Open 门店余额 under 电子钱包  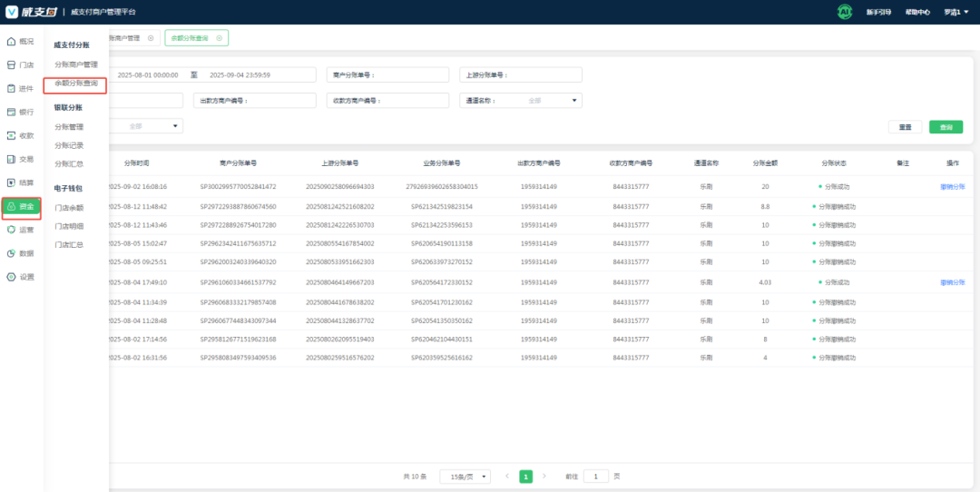(x=69, y=208)
